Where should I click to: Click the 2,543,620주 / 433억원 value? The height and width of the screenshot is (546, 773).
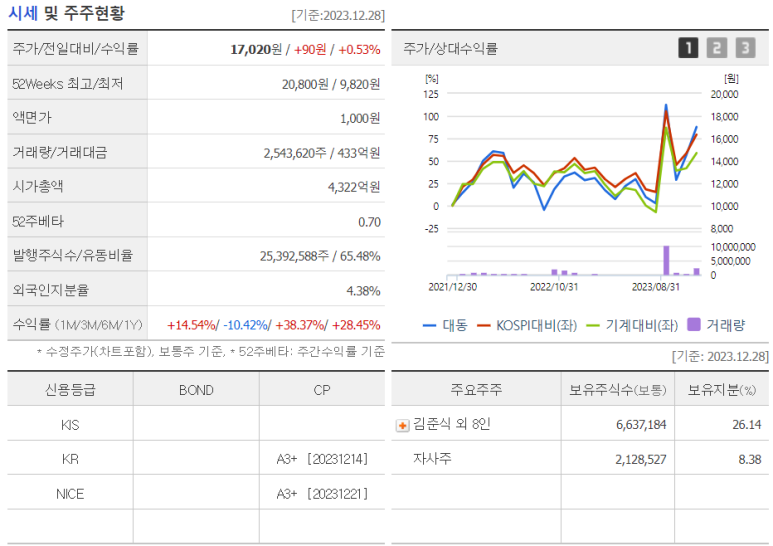point(321,153)
